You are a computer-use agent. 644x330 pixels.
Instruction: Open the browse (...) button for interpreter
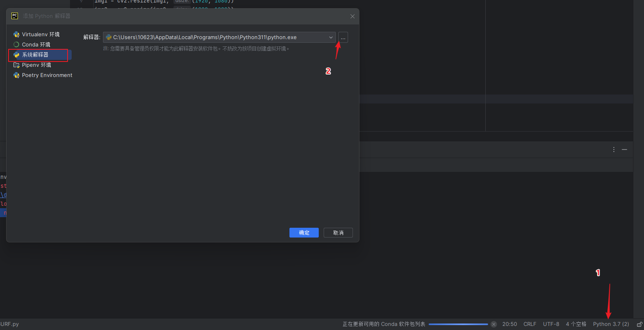(343, 37)
